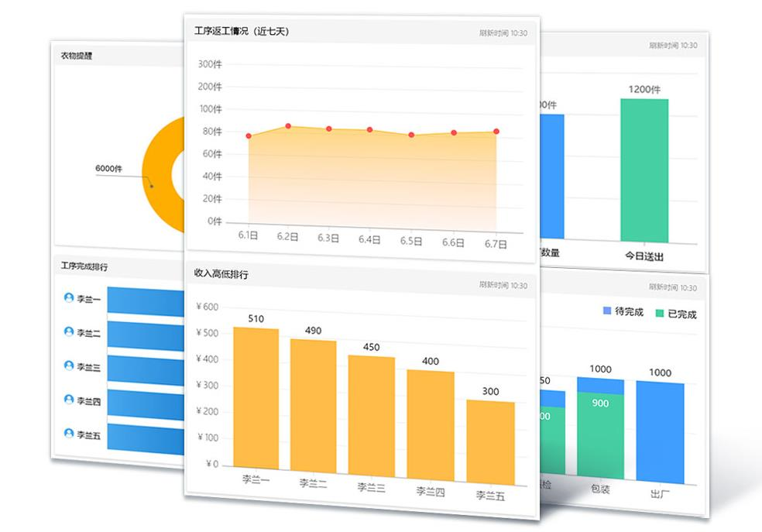Toggle the 待完成 blue legend item
The image size is (762, 532).
[623, 311]
